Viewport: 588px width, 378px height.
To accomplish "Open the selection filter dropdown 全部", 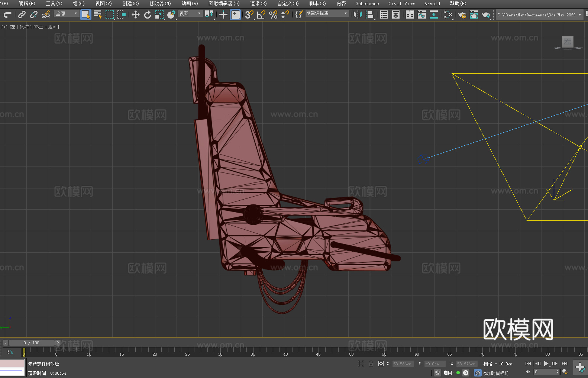I will 67,13.
